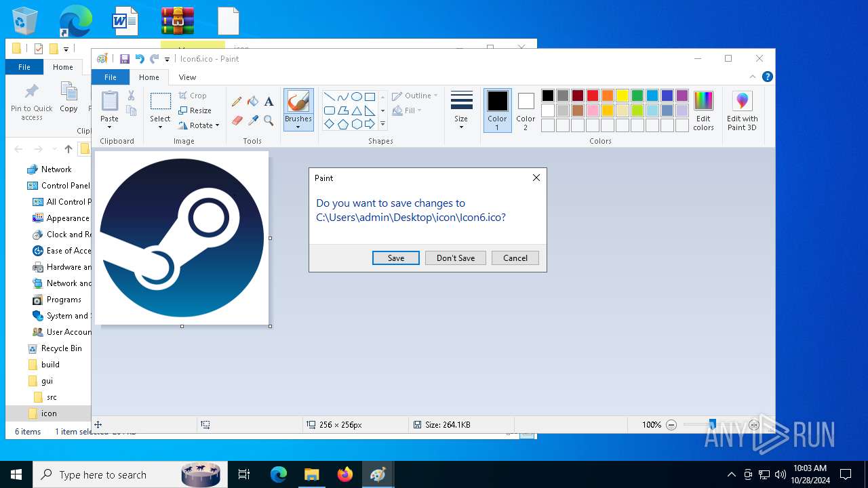
Task: Select the Text tool
Action: 269,102
